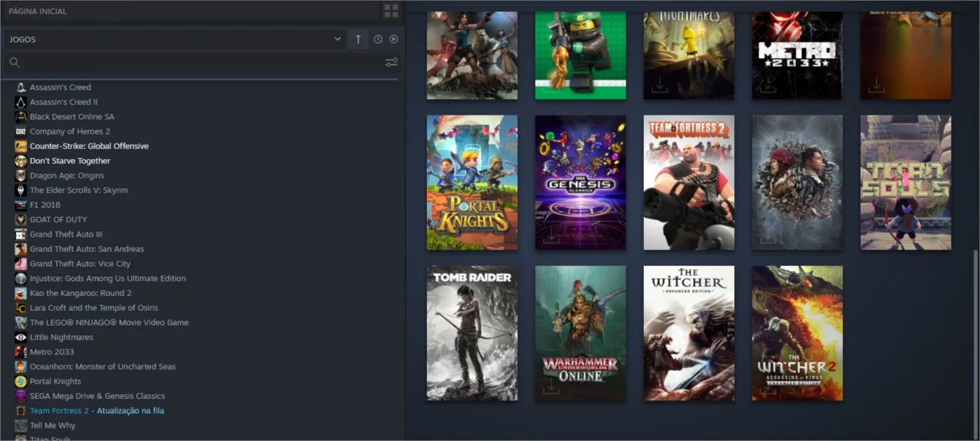Click the magnifier search icon
980x441 pixels.
coord(15,62)
